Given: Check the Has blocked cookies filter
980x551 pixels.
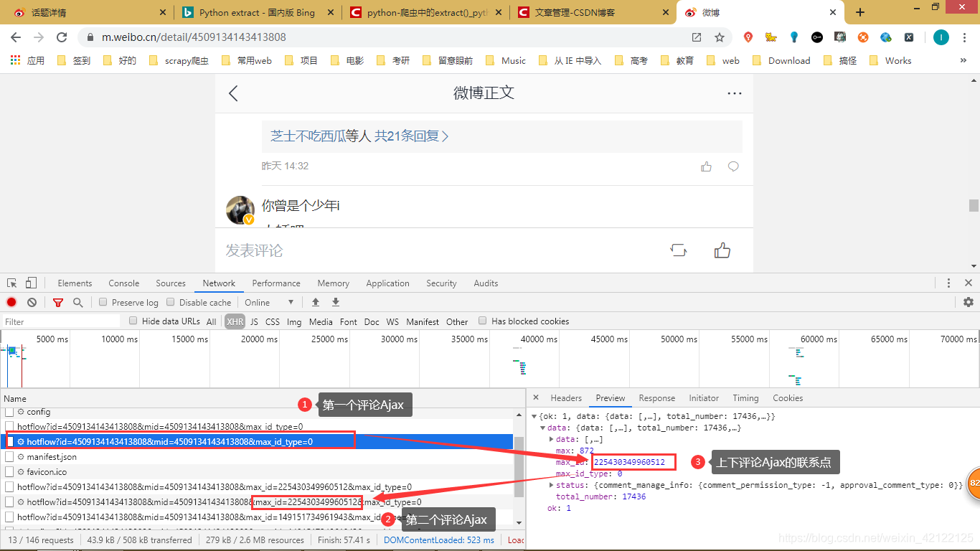Looking at the screenshot, I should [x=482, y=321].
